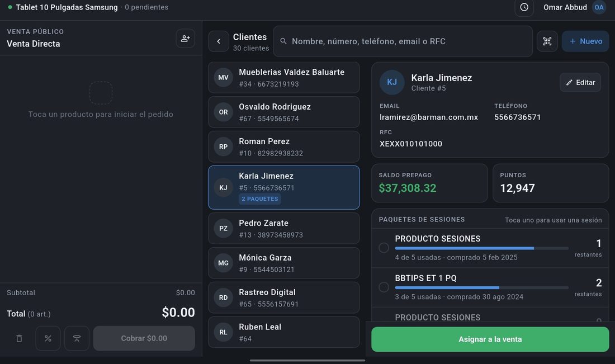Click the BBTIPS ET 1 PQ progress bar
The image size is (615, 364).
[x=481, y=287]
